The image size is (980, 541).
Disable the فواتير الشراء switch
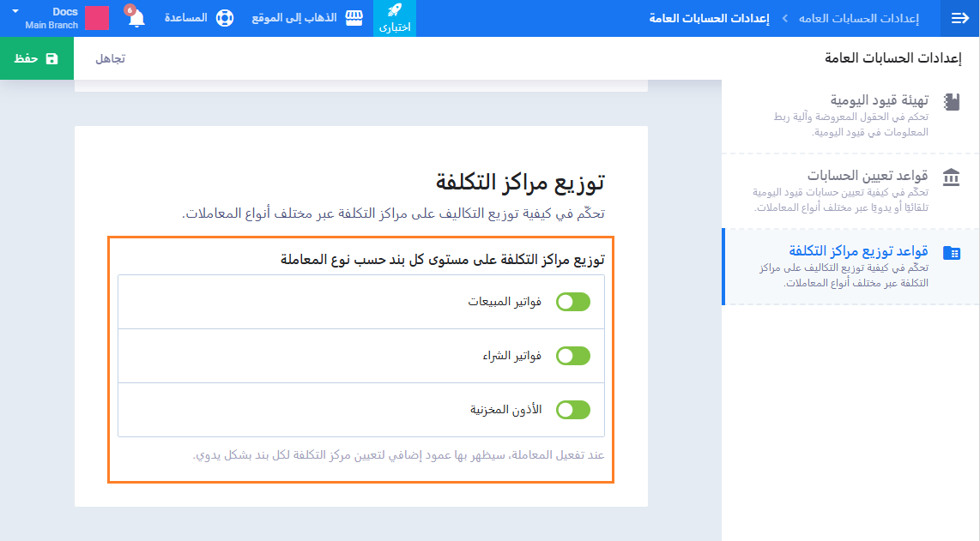(573, 356)
